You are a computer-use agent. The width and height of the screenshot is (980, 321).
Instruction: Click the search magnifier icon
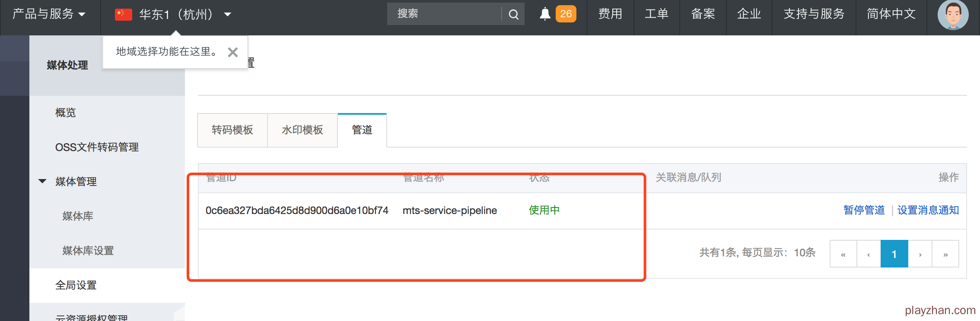tap(513, 14)
